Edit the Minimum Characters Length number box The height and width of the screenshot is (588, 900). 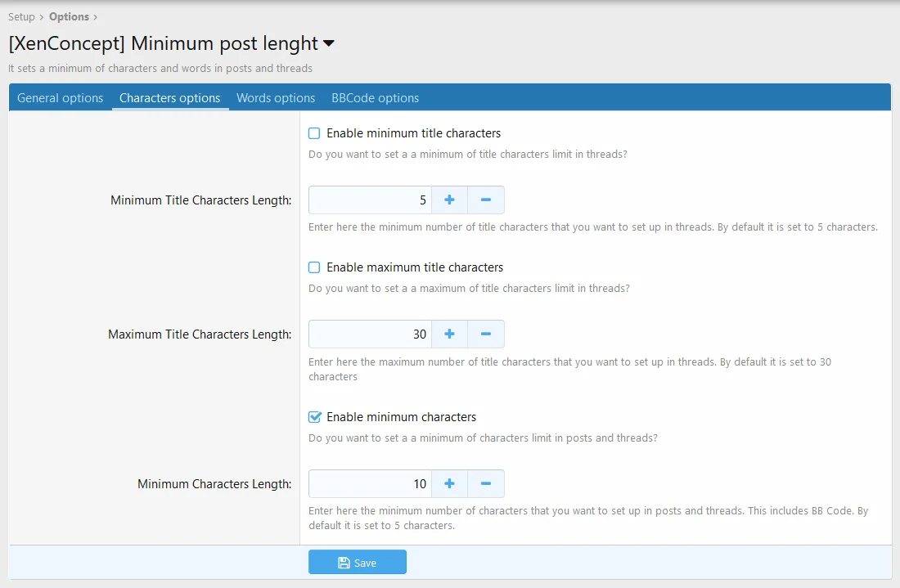pyautogui.click(x=370, y=484)
